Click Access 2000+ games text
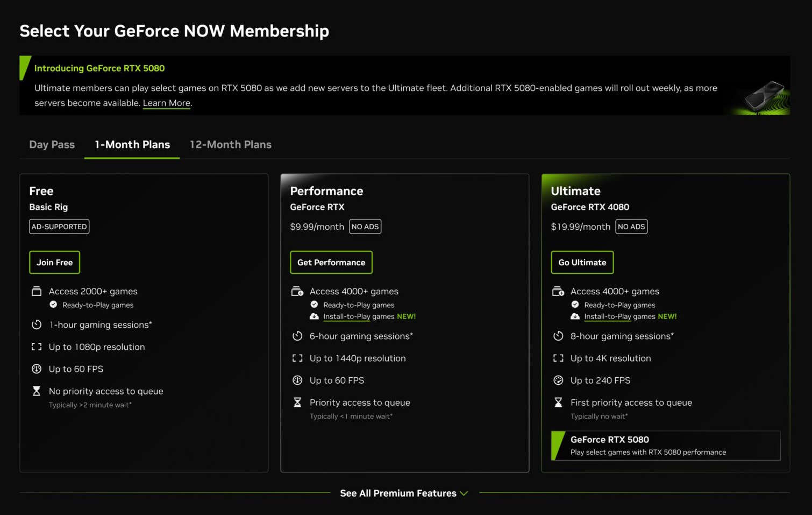This screenshot has height=515, width=812. (x=93, y=291)
